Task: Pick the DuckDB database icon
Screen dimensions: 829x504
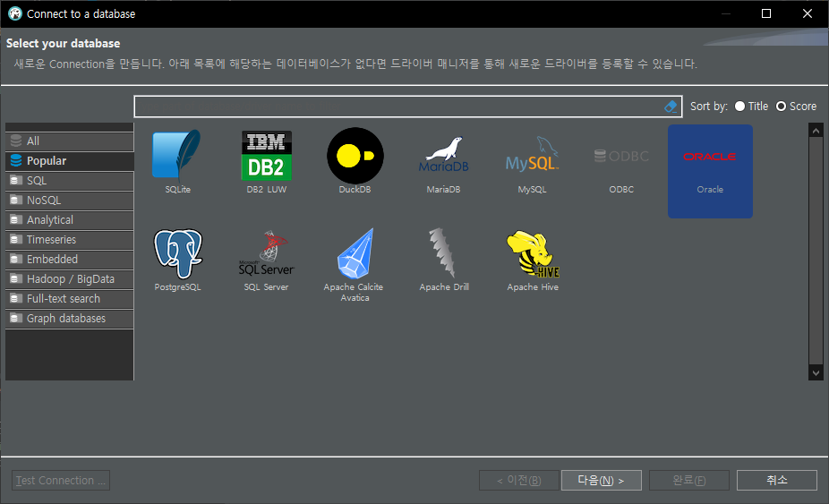Action: pyautogui.click(x=355, y=156)
